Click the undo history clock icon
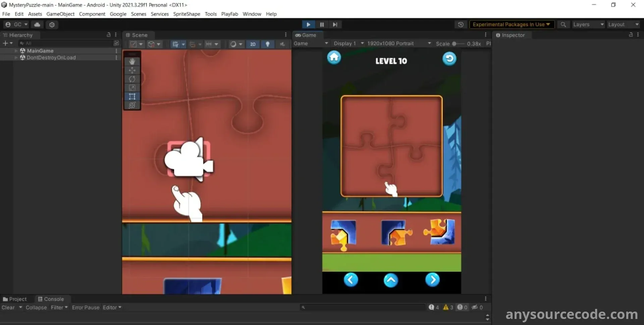The image size is (644, 325). (461, 24)
